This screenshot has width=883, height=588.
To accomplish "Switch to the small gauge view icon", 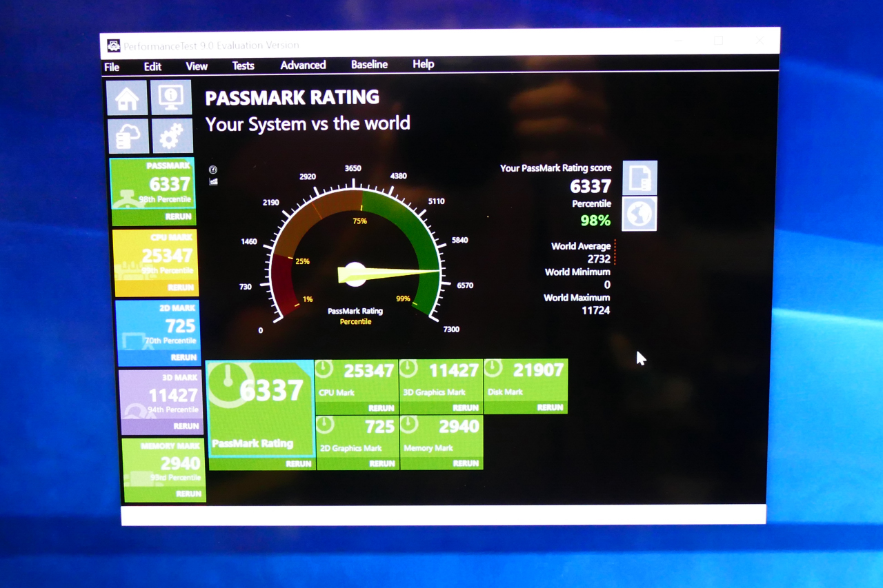I will [213, 170].
